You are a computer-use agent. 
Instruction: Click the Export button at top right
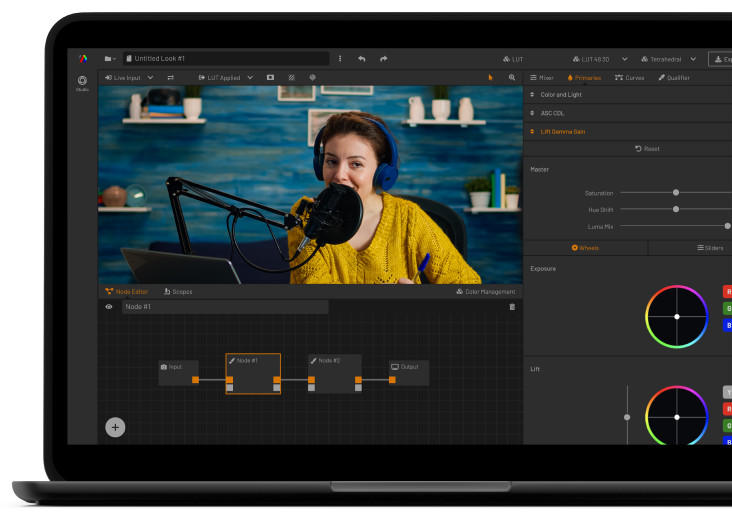pos(720,59)
